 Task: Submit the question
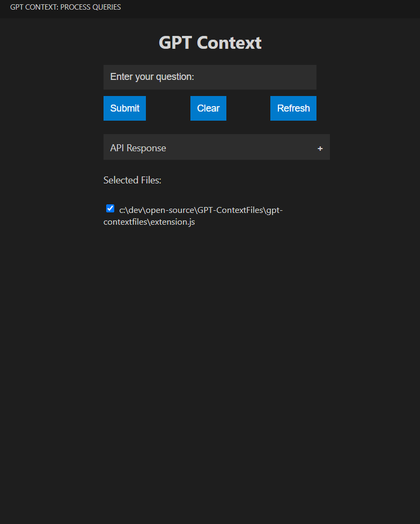(124, 108)
